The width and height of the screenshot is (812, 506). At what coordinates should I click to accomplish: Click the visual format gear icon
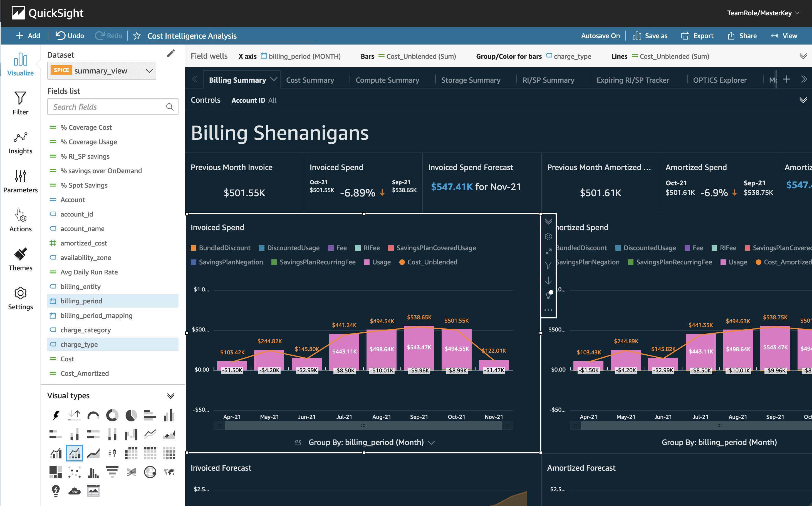pos(548,237)
